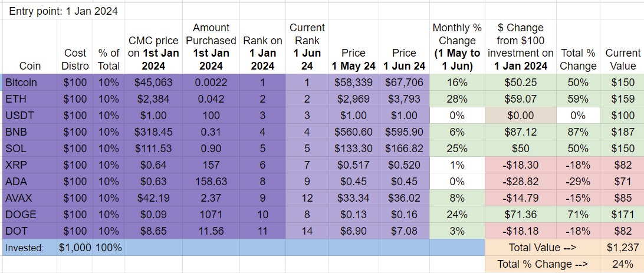
Task: Click BNB dollar change $87.12 cell
Action: coord(521,131)
